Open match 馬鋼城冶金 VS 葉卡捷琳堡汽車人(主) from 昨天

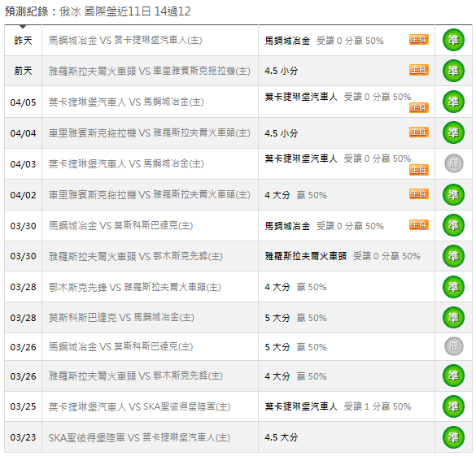125,41
